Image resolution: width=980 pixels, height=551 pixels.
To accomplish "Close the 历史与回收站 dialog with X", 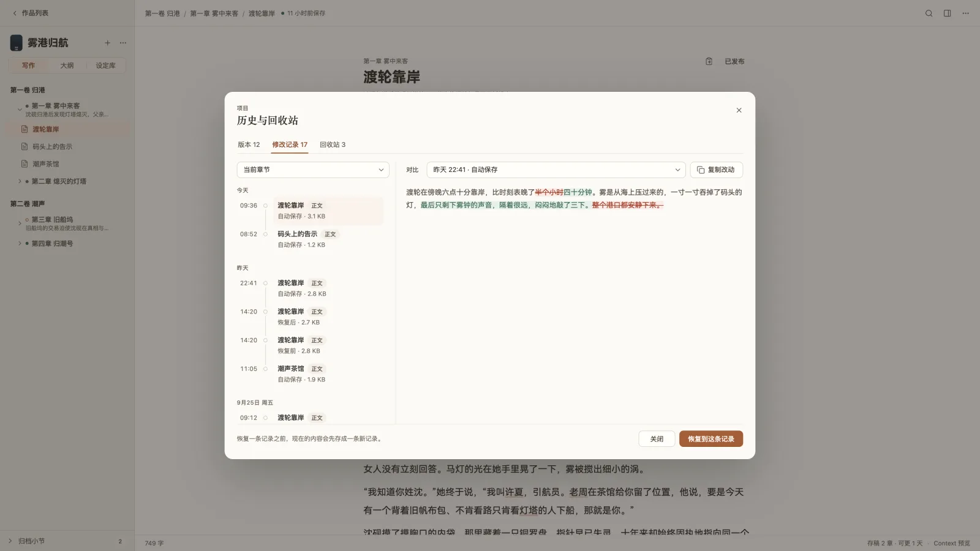I will coord(739,110).
